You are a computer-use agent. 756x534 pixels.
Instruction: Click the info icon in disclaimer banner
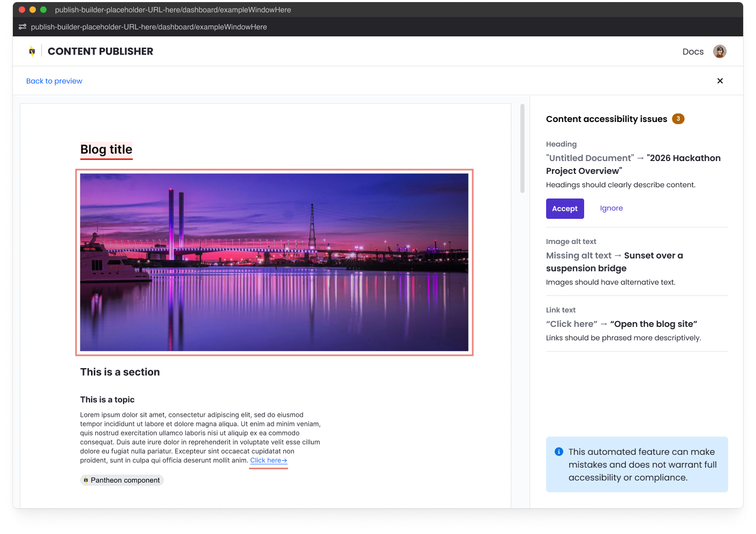[558, 452]
